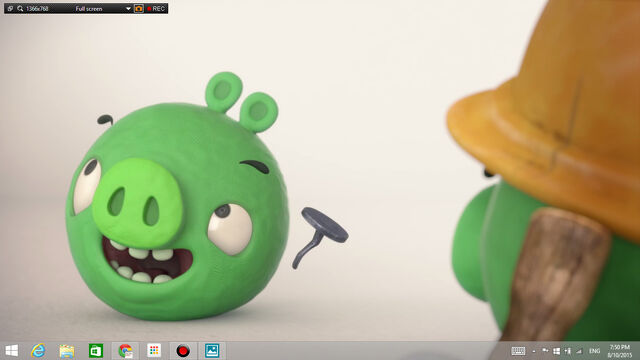This screenshot has height=360, width=640.
Task: Select the Full screen capture mode label
Action: [x=89, y=9]
